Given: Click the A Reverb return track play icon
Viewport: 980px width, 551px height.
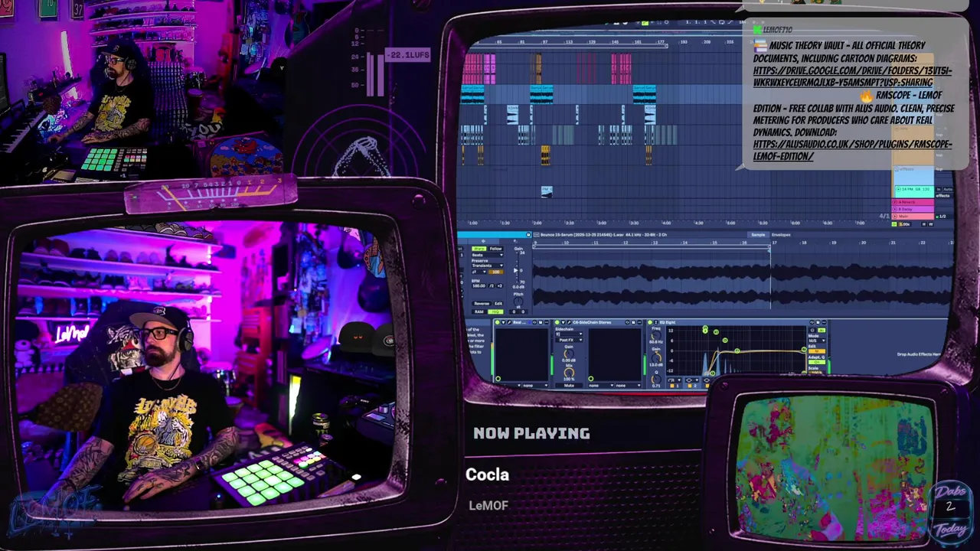Looking at the screenshot, I should click(x=894, y=202).
